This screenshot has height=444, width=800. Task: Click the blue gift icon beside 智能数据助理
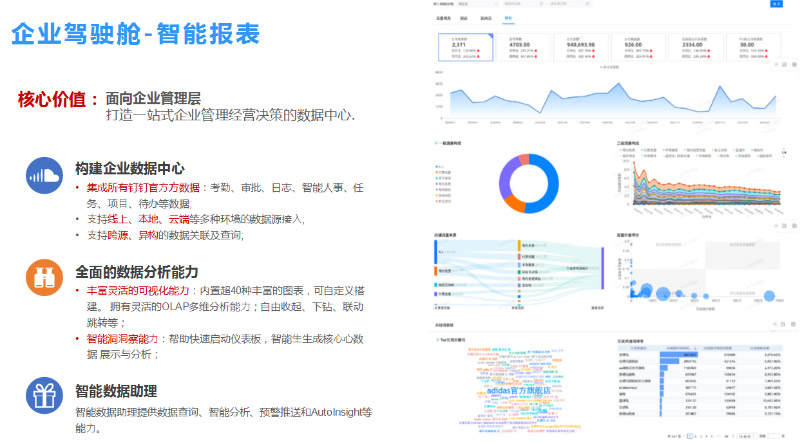[44, 396]
